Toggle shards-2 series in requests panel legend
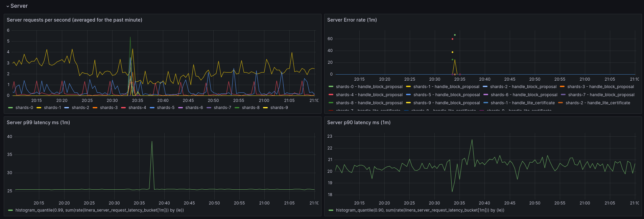Screen dimensions: 644x219 (x=80, y=108)
